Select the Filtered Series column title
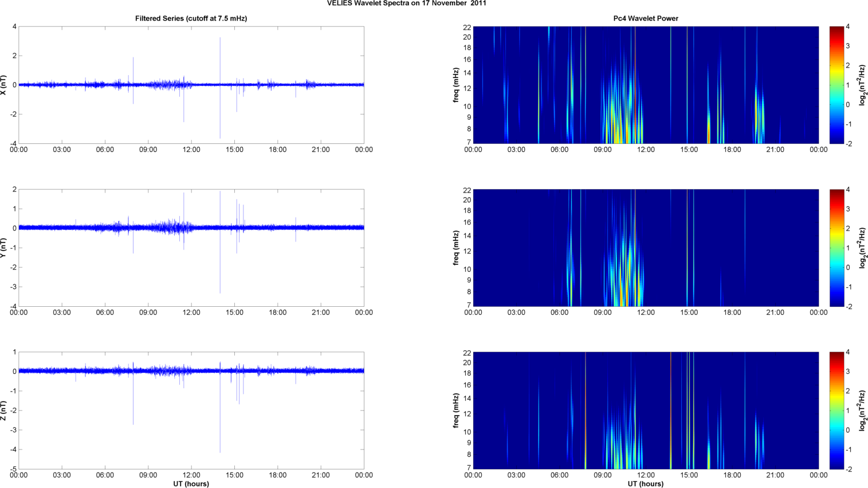 (191, 18)
